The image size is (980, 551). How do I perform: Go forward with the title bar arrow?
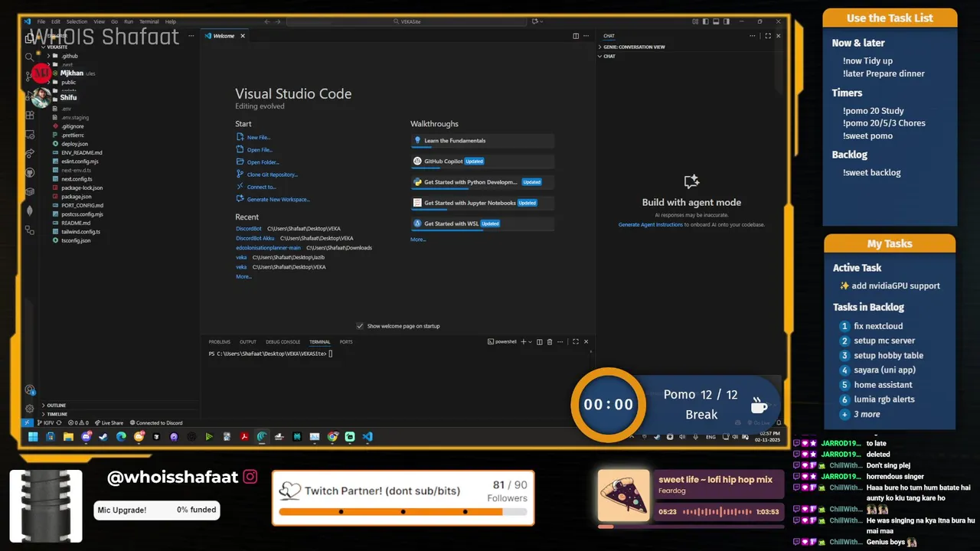(x=278, y=21)
